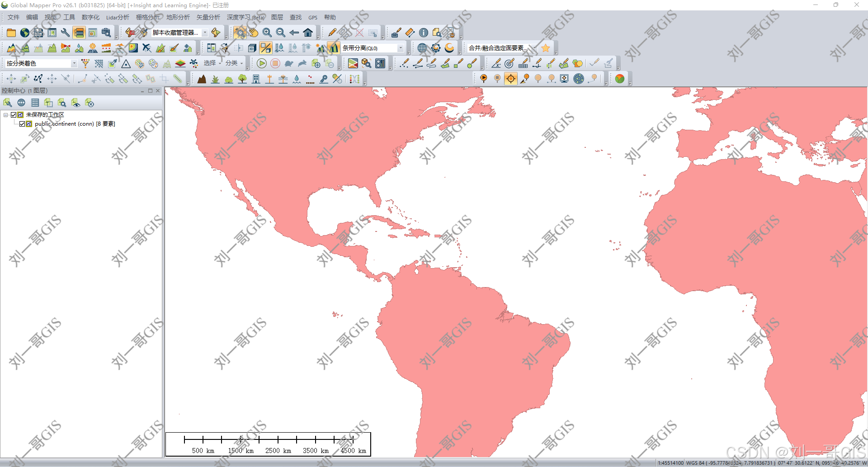Click the orange star favorite icon
This screenshot has width=868, height=467.
pyautogui.click(x=546, y=48)
